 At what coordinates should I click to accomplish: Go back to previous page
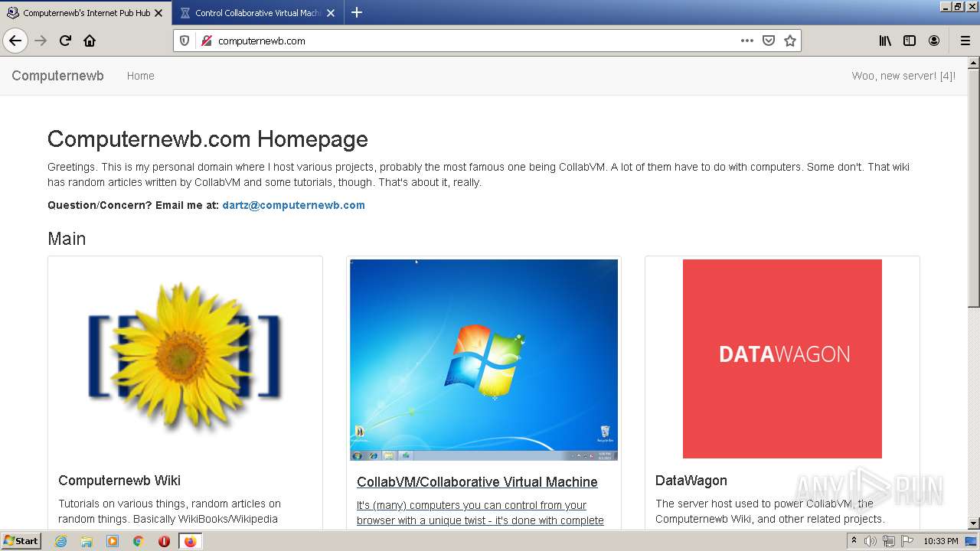15,41
